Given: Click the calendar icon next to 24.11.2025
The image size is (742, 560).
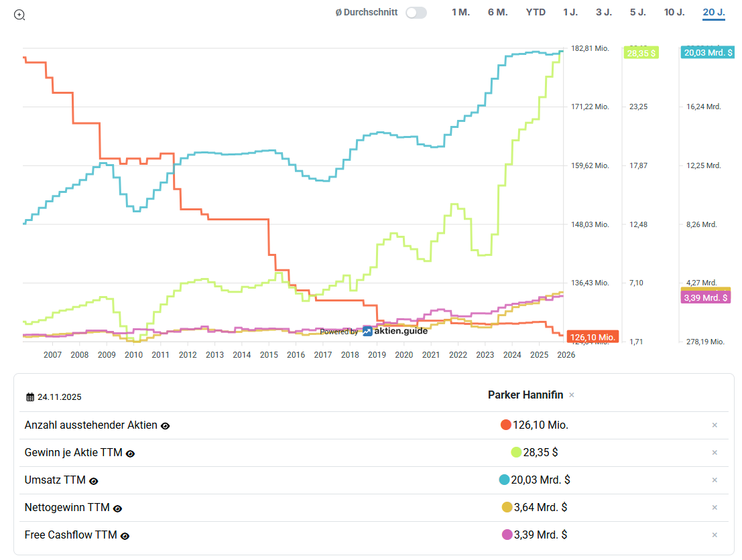Looking at the screenshot, I should 30,397.
